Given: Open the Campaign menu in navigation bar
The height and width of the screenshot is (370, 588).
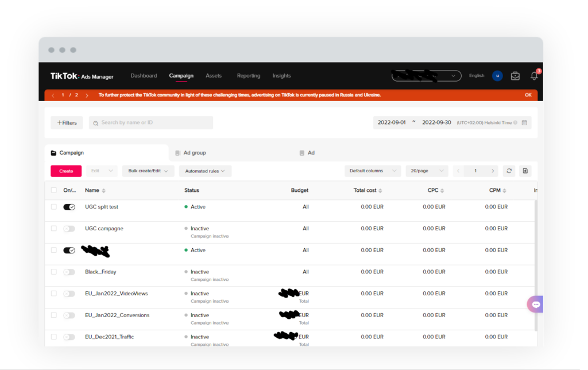Looking at the screenshot, I should click(x=181, y=76).
